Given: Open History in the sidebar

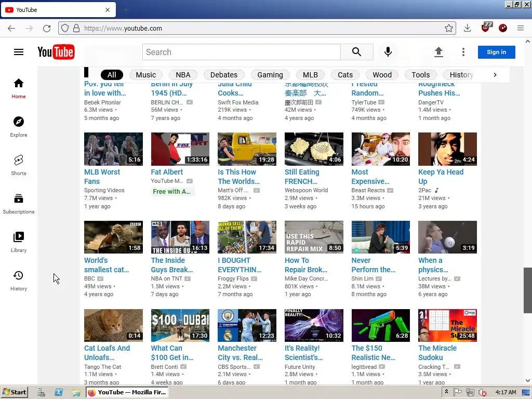Looking at the screenshot, I should point(19,281).
